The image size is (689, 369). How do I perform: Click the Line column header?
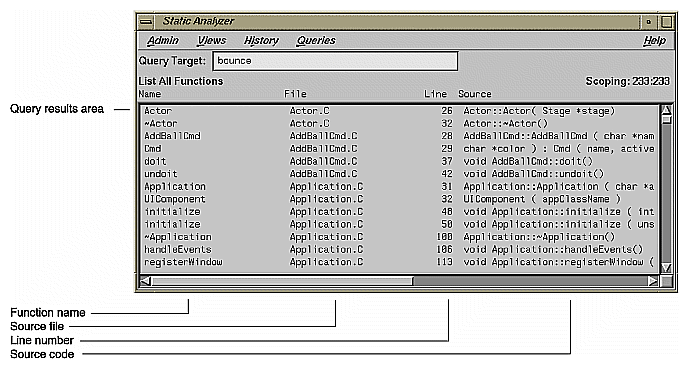coord(435,94)
